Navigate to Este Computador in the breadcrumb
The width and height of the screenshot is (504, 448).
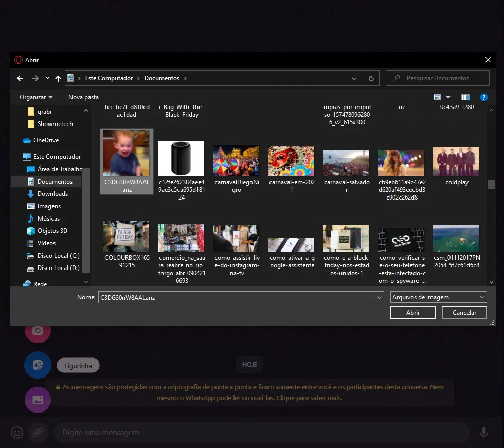[x=109, y=78]
